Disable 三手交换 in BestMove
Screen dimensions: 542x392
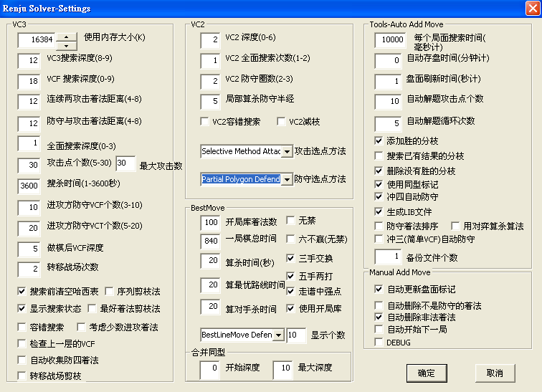pos(291,258)
